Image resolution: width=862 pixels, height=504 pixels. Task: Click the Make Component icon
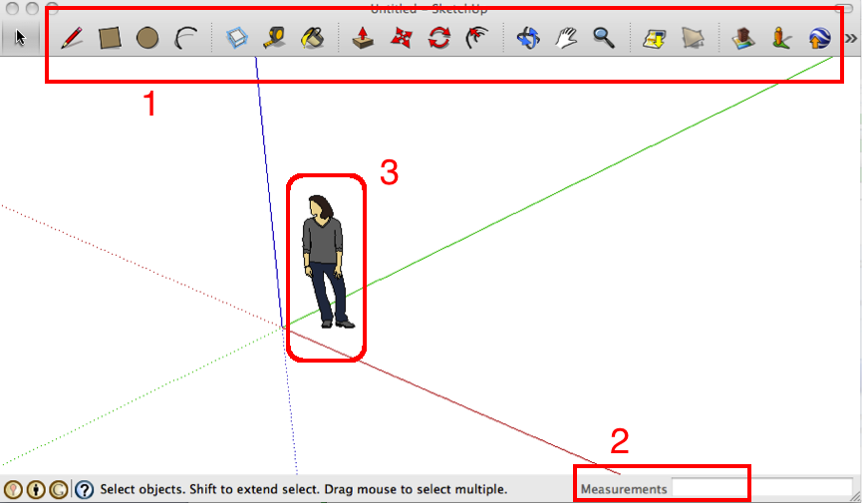click(x=237, y=39)
